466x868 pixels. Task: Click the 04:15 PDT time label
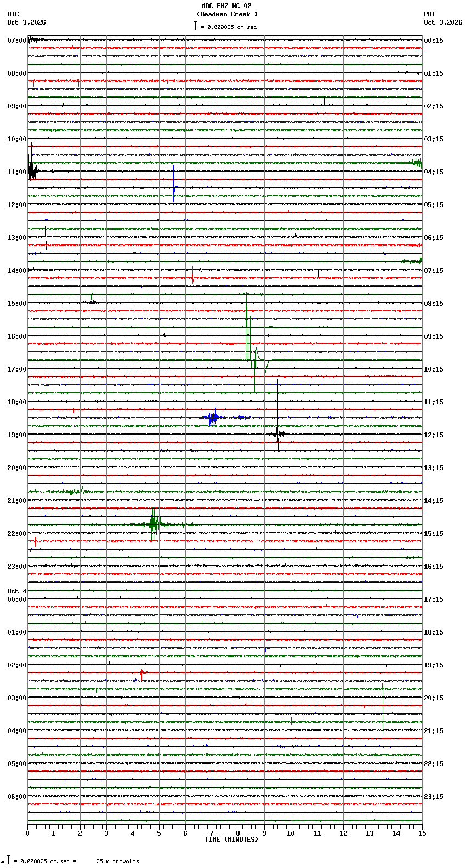pos(434,172)
